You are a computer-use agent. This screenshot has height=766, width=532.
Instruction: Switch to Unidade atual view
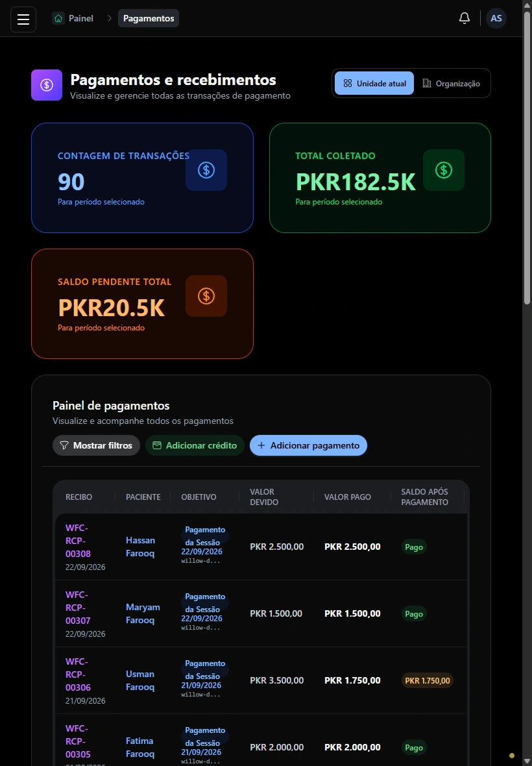coord(374,84)
